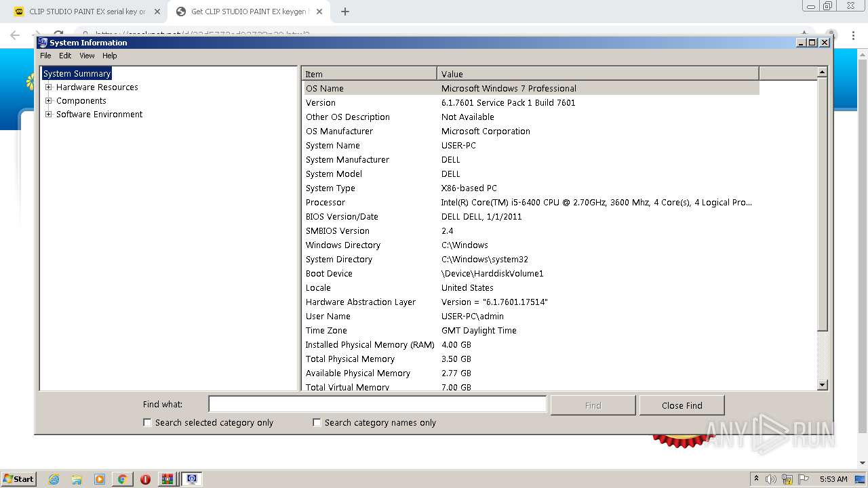Open WinRAR from the taskbar
This screenshot has height=488, width=868.
click(x=167, y=479)
